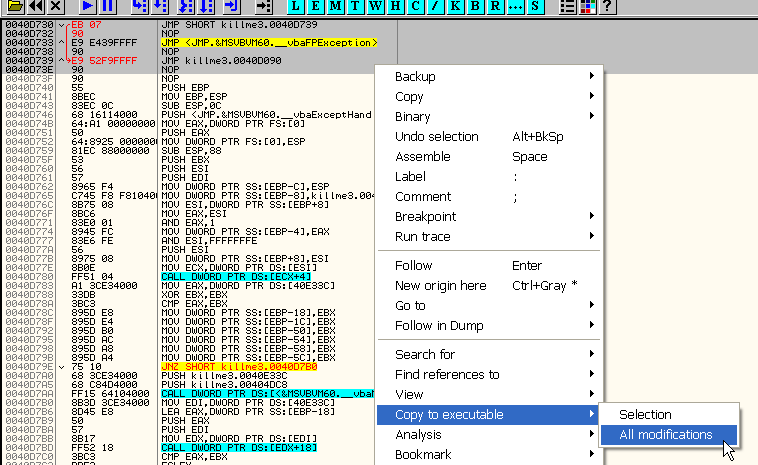Run the program with the play icon
Screen dimensions: 758x465
[x=86, y=7]
